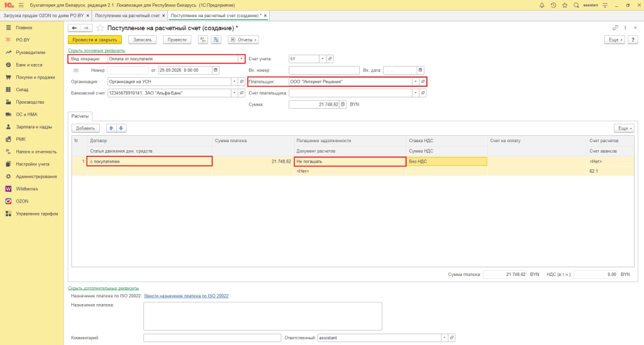Screen dimensions: 644x345
Task: Click Скрыть основные реквизиты link
Action: pyautogui.click(x=96, y=50)
